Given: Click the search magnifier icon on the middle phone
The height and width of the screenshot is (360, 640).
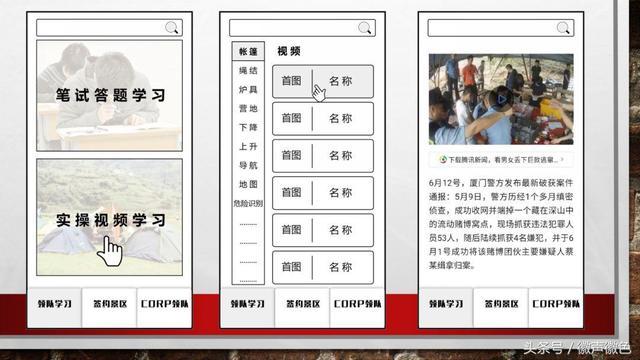Looking at the screenshot, I should 364,28.
